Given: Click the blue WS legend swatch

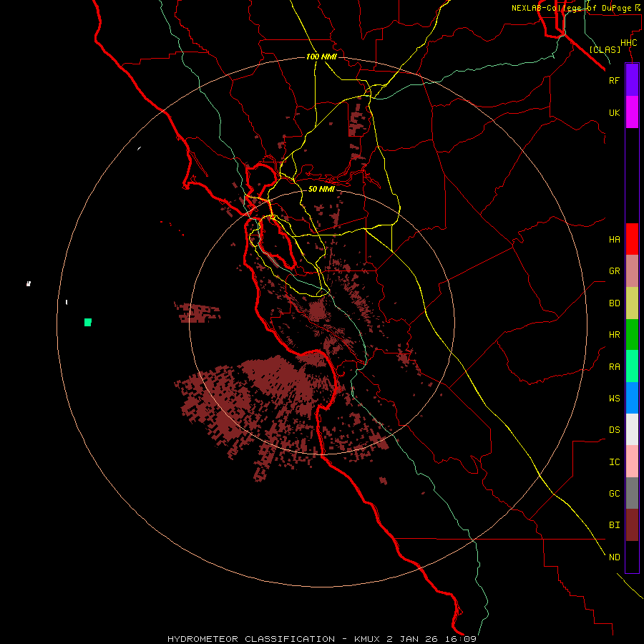Looking at the screenshot, I should tap(632, 398).
